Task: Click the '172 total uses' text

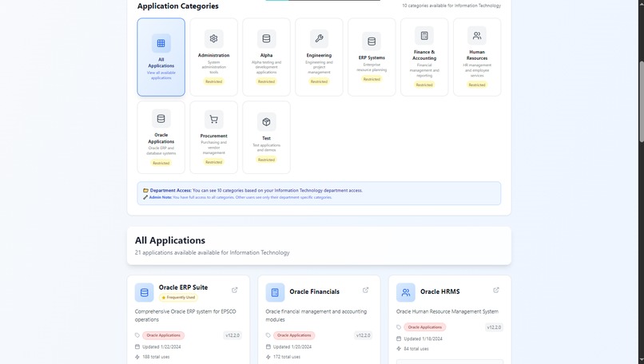Action: (287, 357)
